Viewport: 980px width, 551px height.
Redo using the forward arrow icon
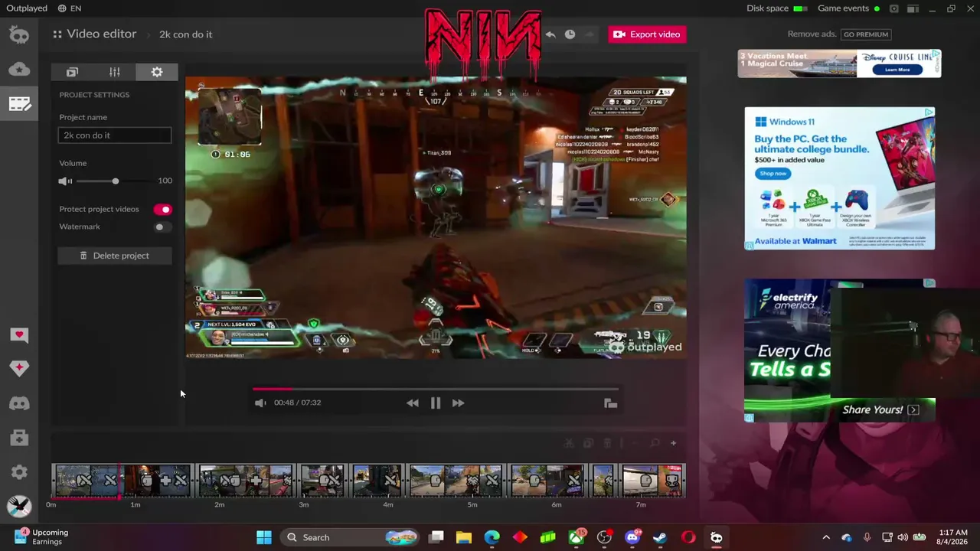click(x=589, y=34)
